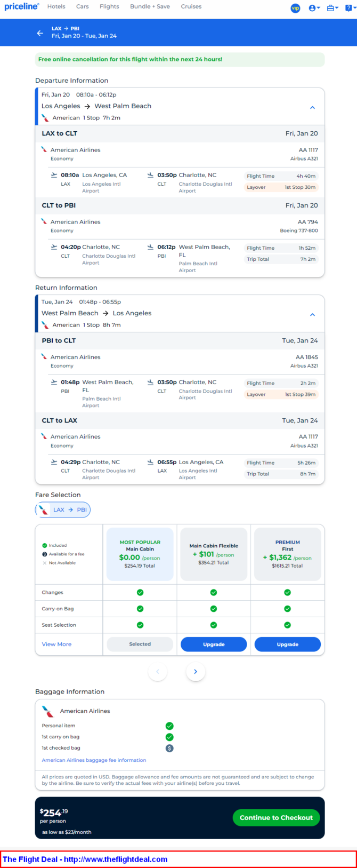
Task: Select the Main Cabin Flexible fare card
Action: click(x=214, y=554)
